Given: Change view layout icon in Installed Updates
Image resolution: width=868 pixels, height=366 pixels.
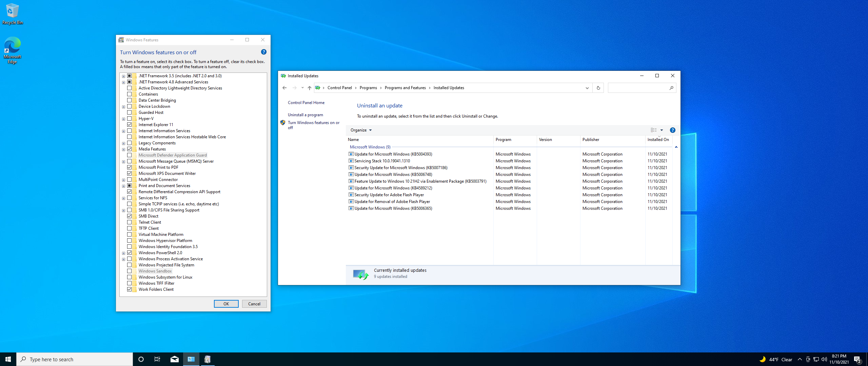Looking at the screenshot, I should [653, 130].
